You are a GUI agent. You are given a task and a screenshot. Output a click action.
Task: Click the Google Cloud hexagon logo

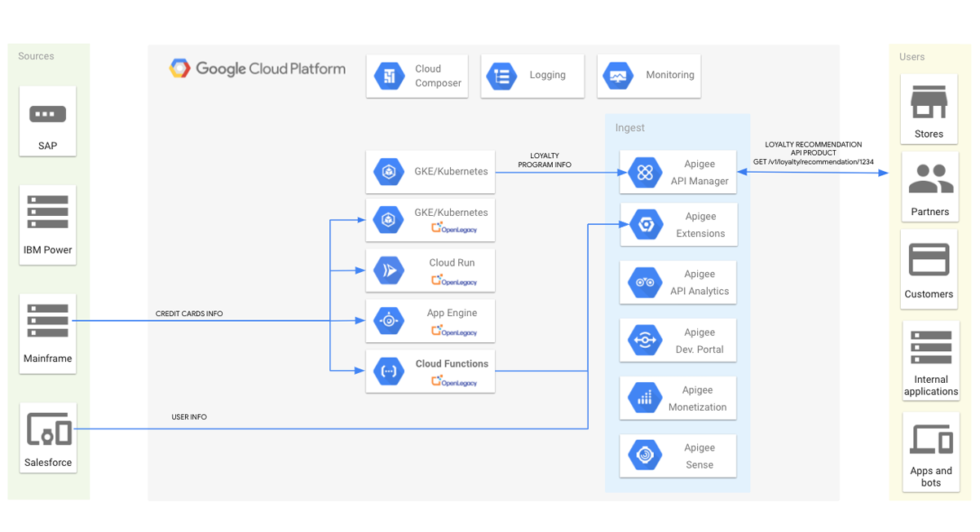(x=179, y=68)
